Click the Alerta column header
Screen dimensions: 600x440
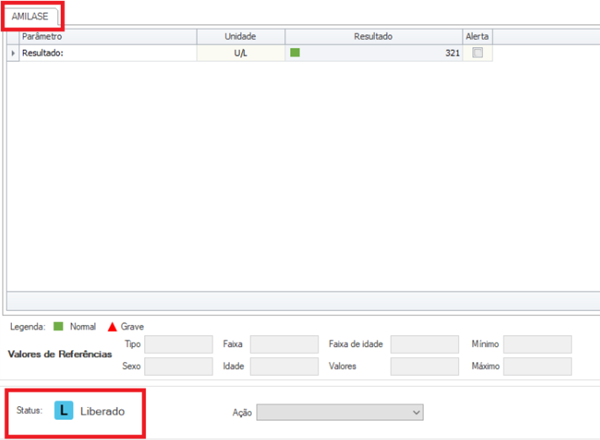tap(477, 36)
